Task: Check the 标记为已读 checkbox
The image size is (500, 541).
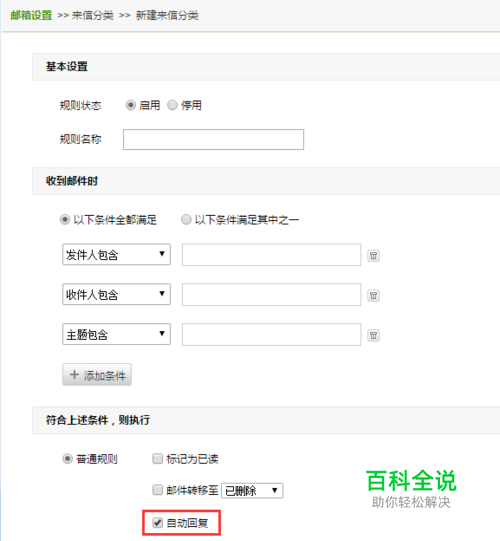Action: (157, 459)
